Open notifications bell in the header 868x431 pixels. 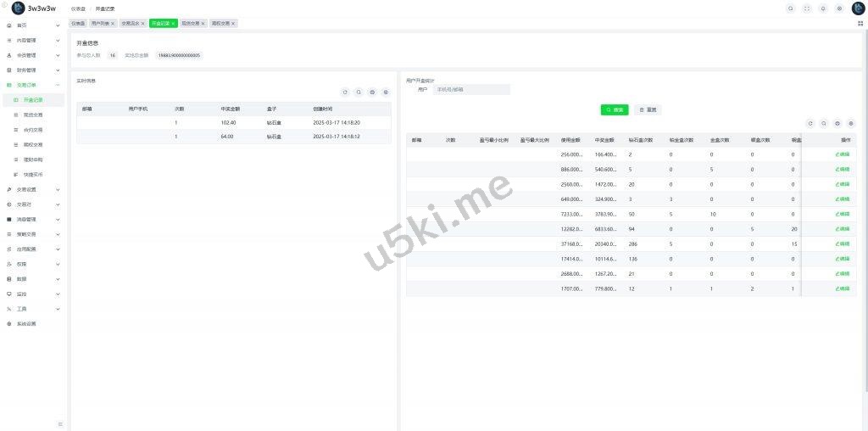coord(823,8)
